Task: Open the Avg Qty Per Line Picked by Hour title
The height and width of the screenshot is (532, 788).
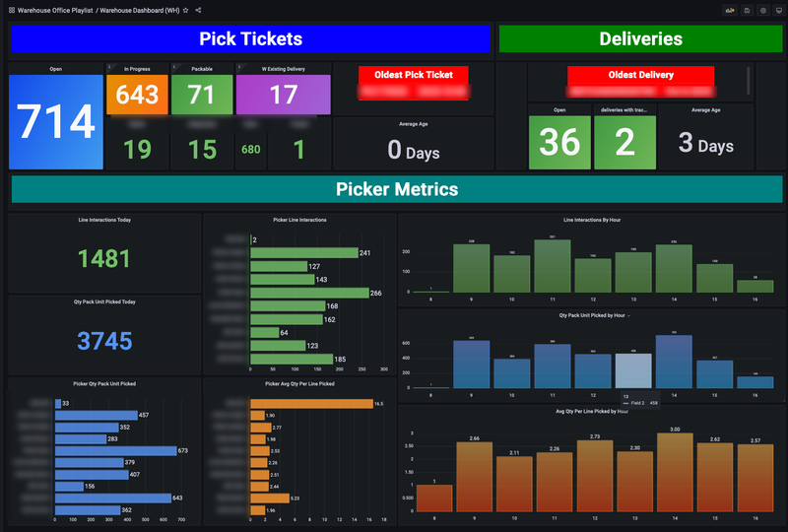Action: 592,411
